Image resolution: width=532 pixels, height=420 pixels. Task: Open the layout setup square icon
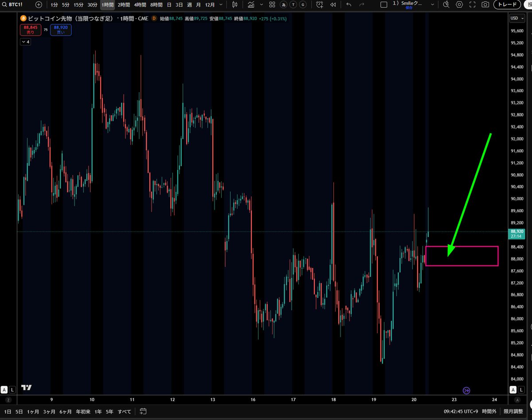point(385,4)
